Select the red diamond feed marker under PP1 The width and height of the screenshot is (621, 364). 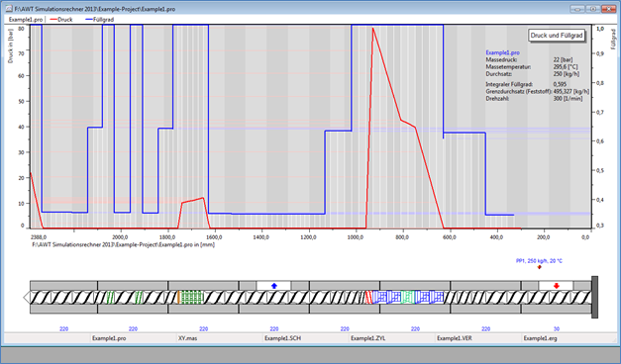tap(539, 267)
